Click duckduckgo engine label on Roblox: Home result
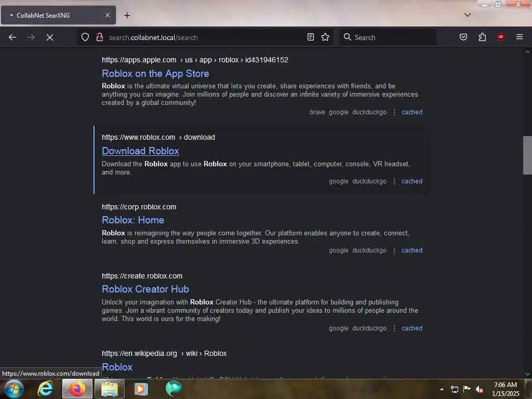This screenshot has width=532, height=399. coord(369,250)
